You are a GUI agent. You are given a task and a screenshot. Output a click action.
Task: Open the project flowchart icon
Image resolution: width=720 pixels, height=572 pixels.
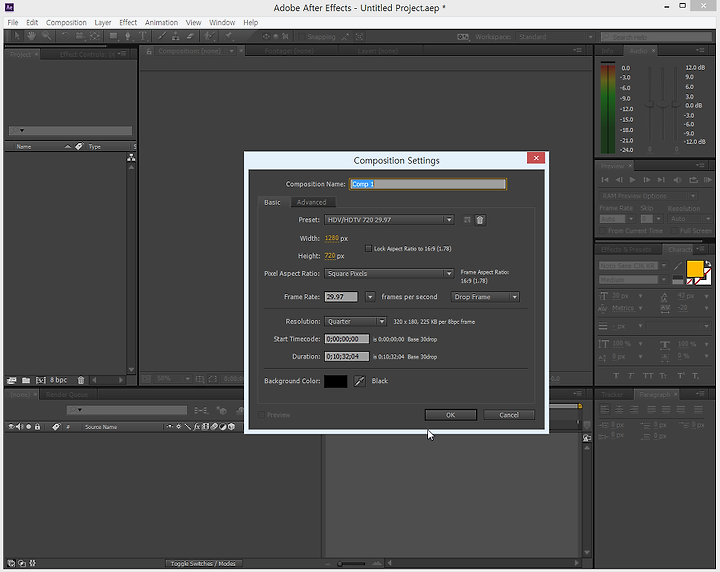131,157
